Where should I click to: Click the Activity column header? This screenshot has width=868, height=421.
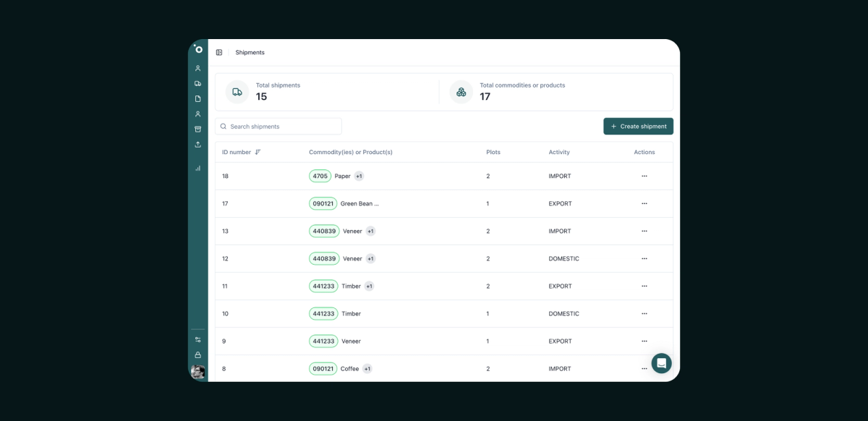(559, 152)
